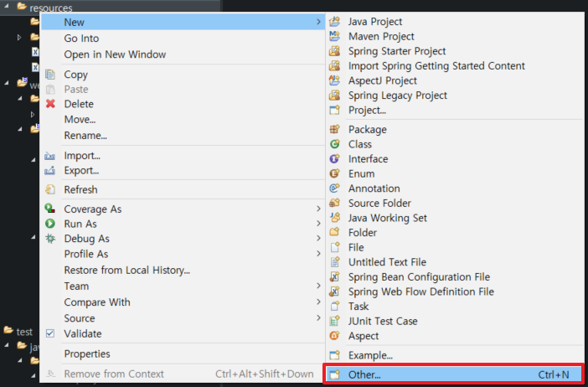Select Folder in New submenu
588x387 pixels.
[454, 233]
